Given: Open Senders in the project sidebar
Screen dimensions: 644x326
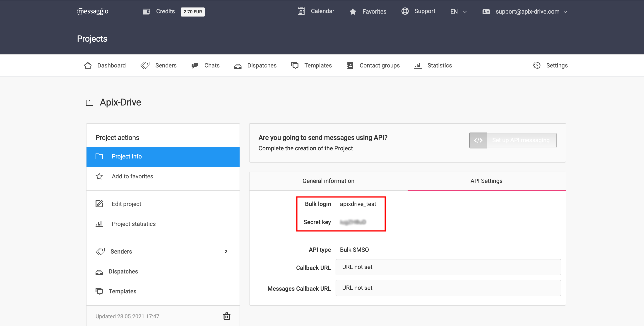Looking at the screenshot, I should pos(121,252).
